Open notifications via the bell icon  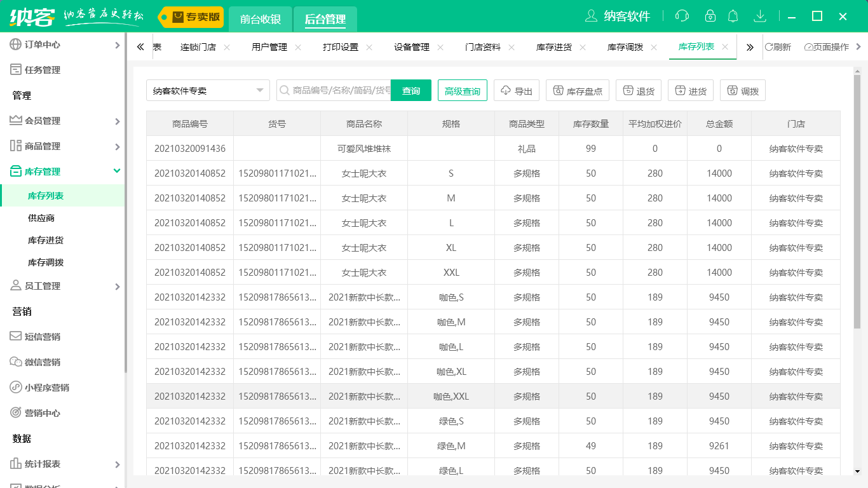click(733, 16)
